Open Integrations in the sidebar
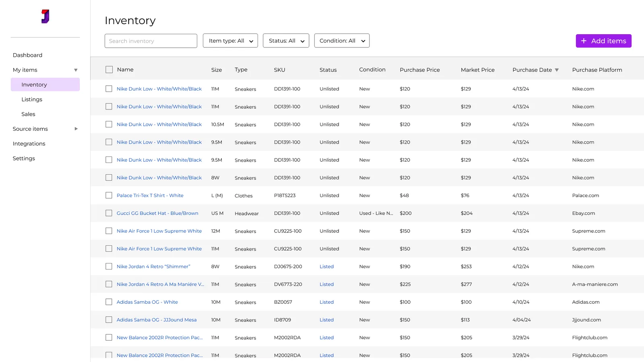This screenshot has height=362, width=644. (x=29, y=144)
